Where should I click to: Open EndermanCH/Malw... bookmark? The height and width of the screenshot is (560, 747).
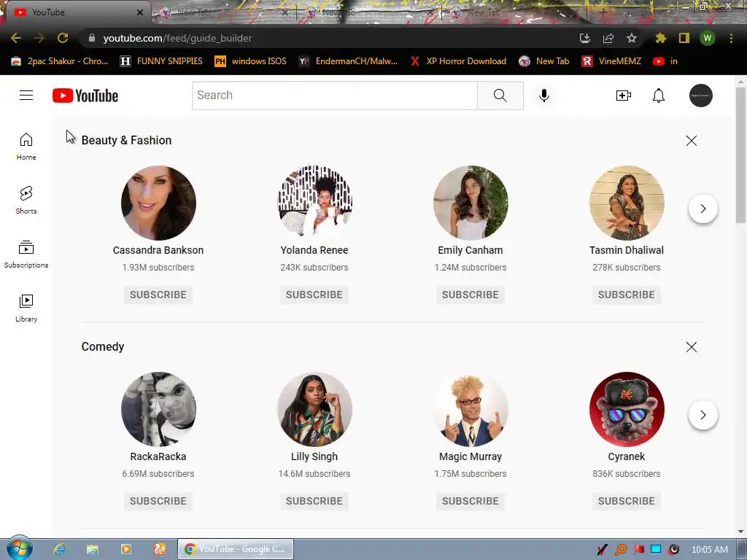click(x=348, y=61)
